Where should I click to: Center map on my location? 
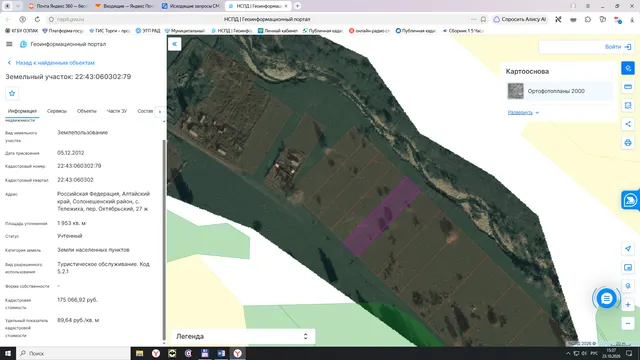pos(628,249)
